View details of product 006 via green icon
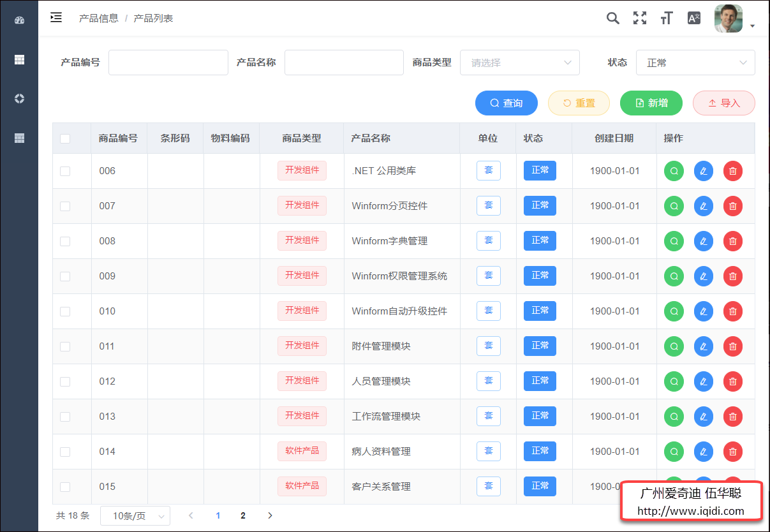770x532 pixels. coord(674,170)
